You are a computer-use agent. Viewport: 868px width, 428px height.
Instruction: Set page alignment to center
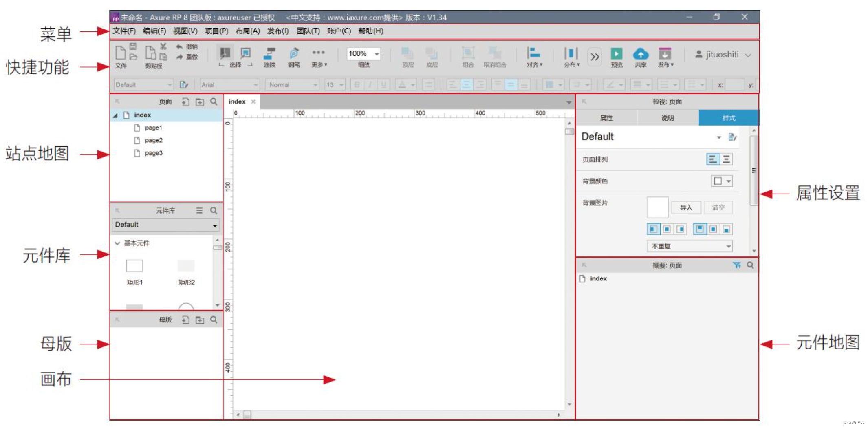click(x=726, y=159)
